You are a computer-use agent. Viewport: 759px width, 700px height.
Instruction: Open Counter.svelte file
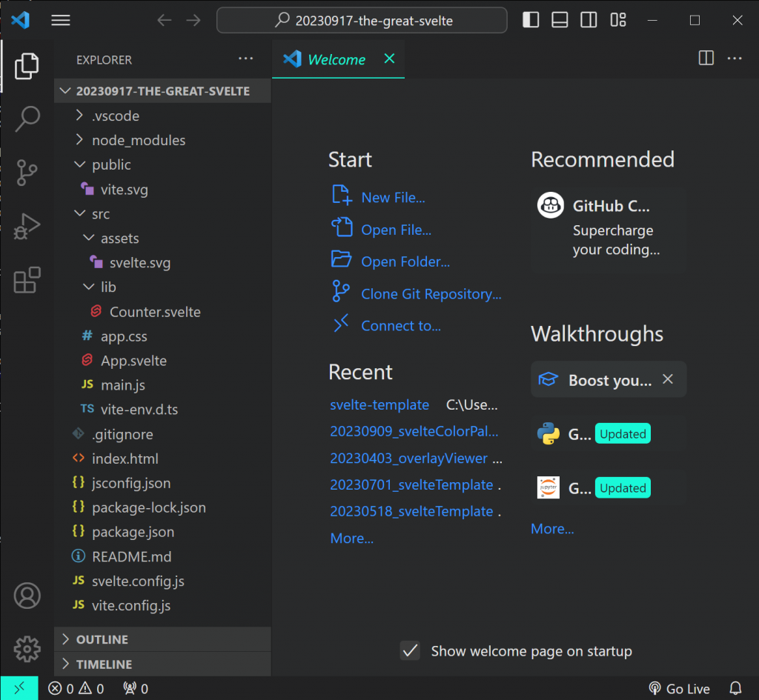coord(162,312)
